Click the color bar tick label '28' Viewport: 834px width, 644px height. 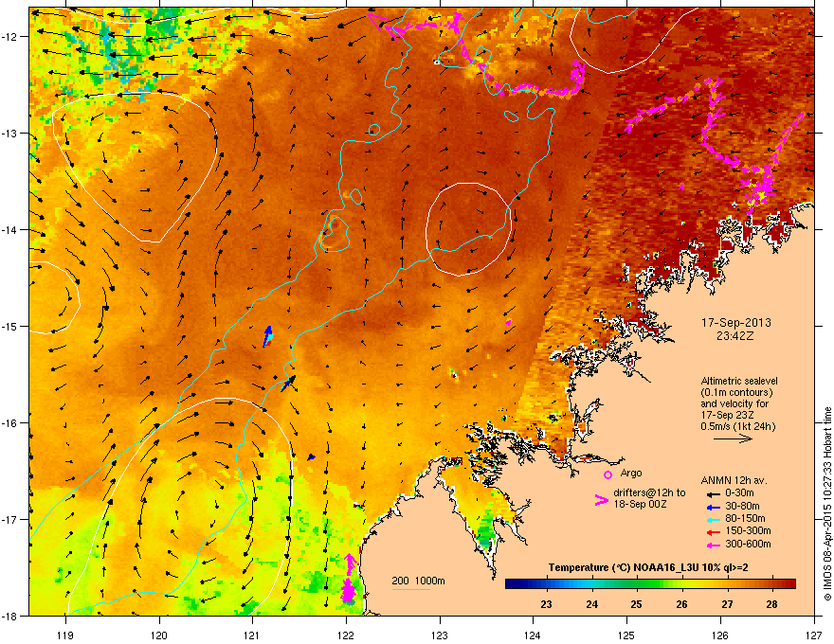771,604
